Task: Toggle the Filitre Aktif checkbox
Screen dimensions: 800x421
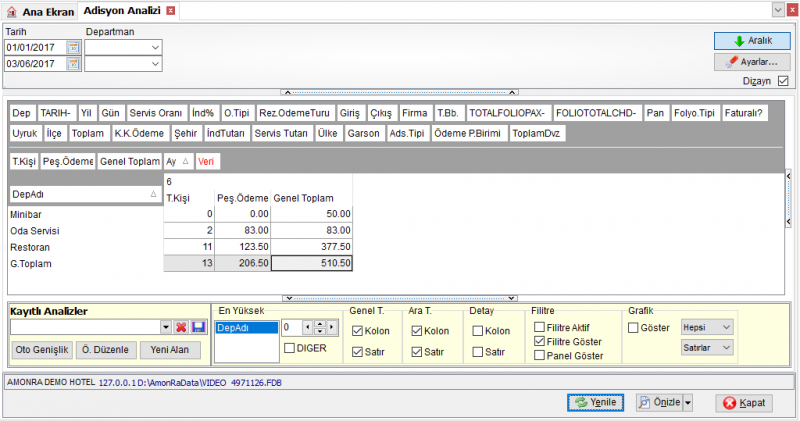Action: 539,327
